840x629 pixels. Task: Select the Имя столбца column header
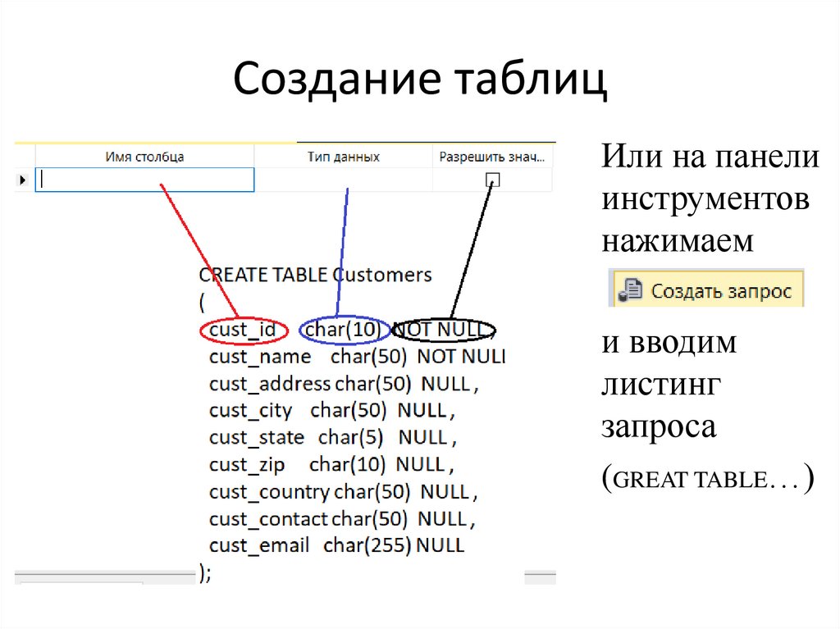(144, 155)
